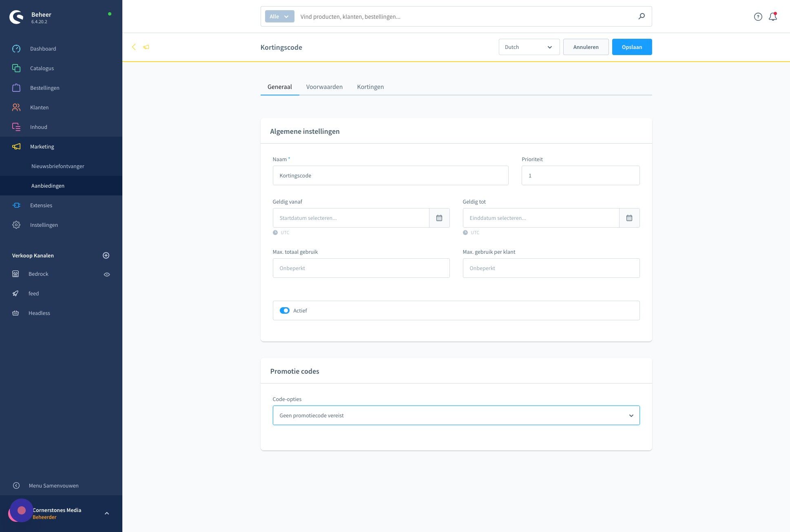
Task: Click the Instellingen gear icon
Action: (x=16, y=225)
